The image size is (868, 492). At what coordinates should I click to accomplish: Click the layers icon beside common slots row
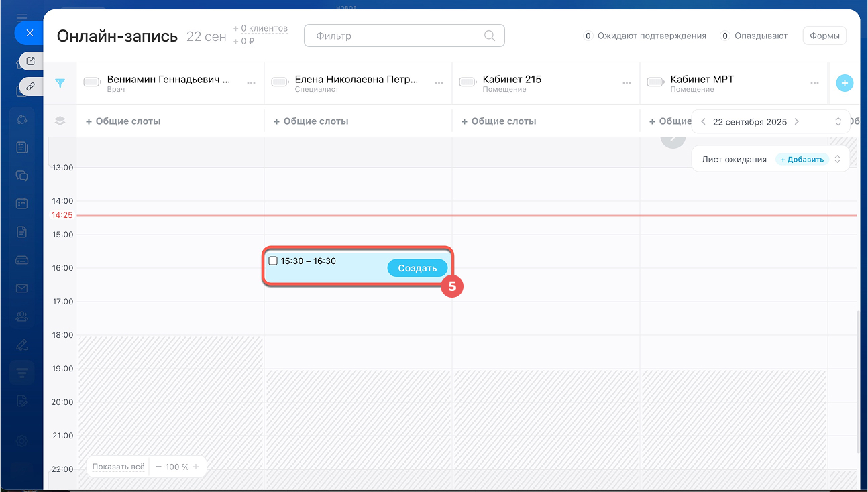[x=60, y=121]
